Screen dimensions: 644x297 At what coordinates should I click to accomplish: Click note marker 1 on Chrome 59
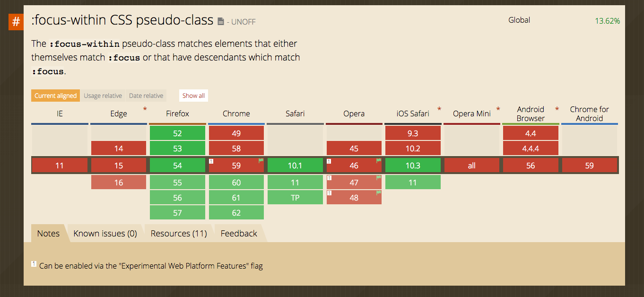(211, 161)
